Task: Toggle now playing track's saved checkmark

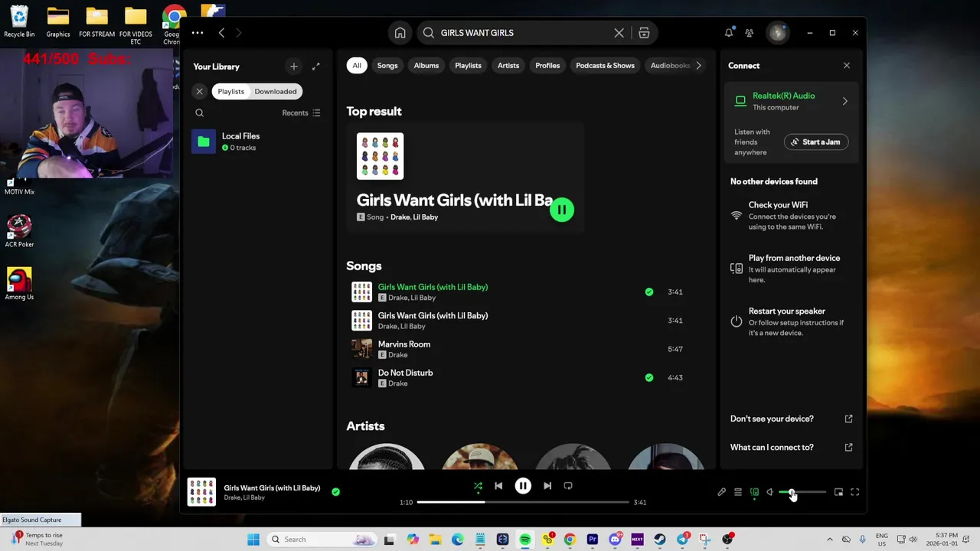Action: (x=335, y=492)
